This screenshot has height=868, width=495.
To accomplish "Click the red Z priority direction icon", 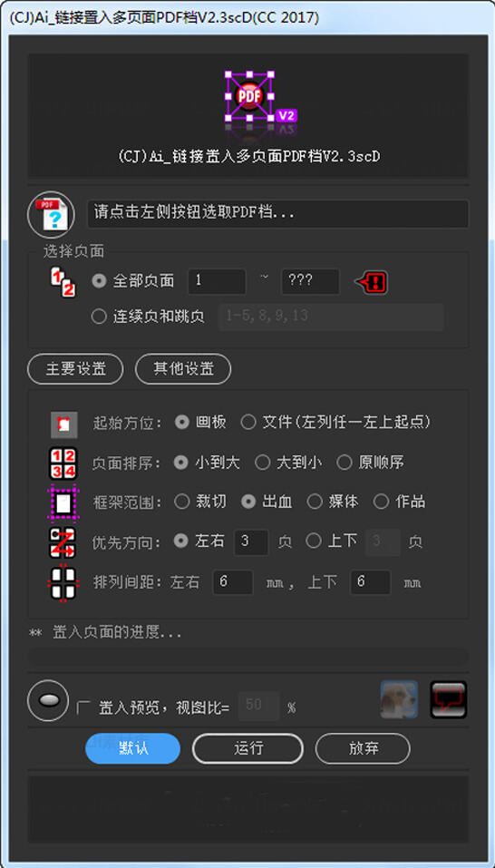I will (x=63, y=542).
